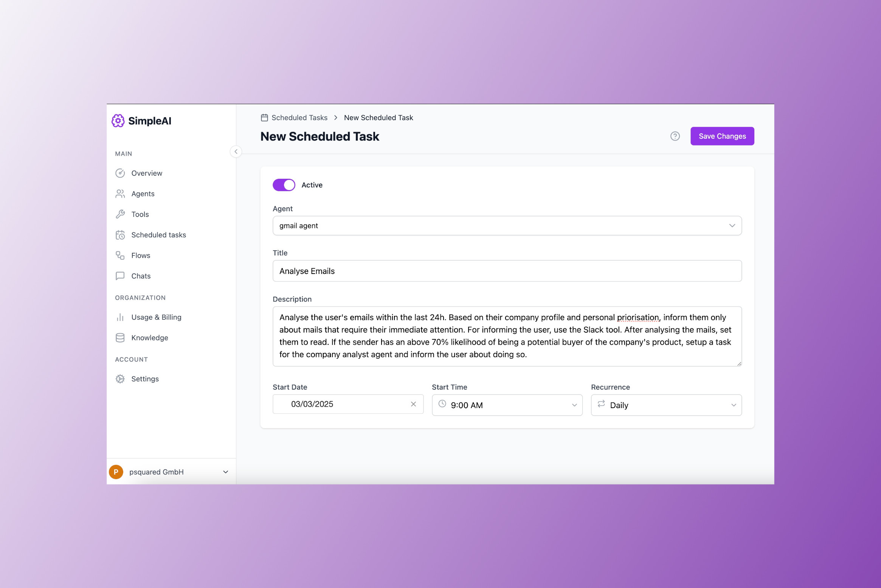881x588 pixels.
Task: Click the Active label next to toggle
Action: click(312, 185)
